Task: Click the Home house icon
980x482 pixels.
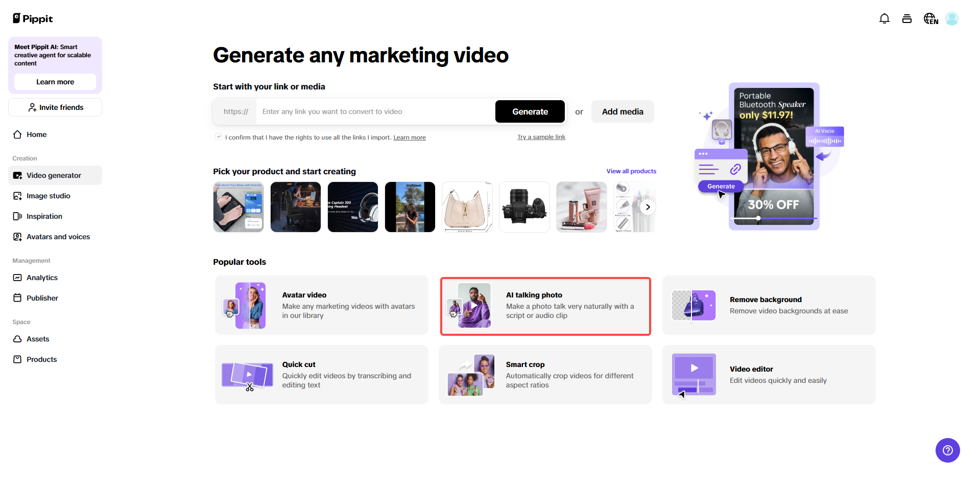Action: (x=17, y=134)
